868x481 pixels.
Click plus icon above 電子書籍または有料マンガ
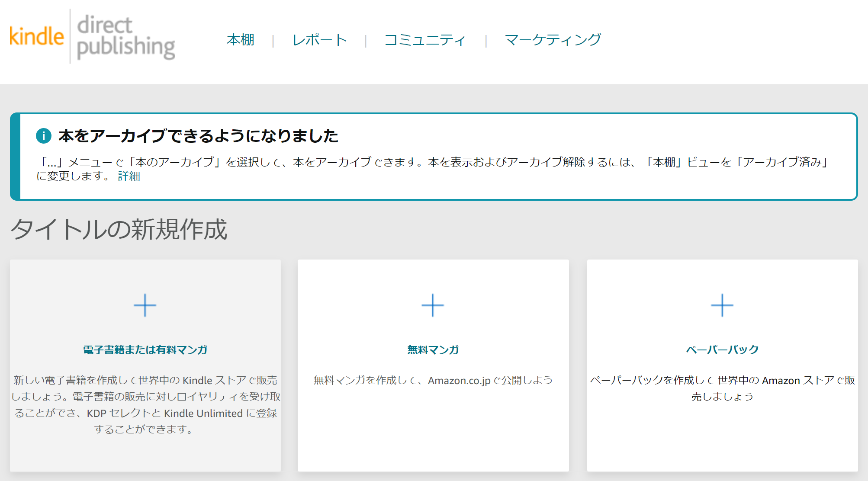[145, 305]
